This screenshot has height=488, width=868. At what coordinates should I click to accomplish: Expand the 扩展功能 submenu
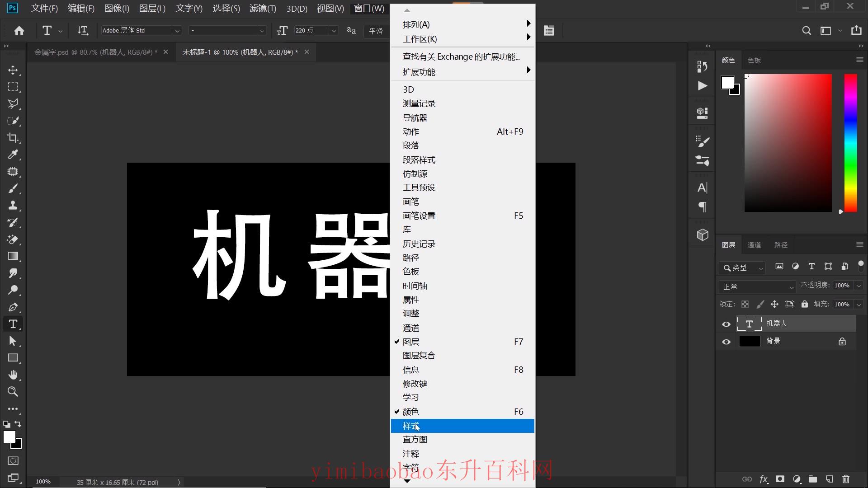pos(462,72)
